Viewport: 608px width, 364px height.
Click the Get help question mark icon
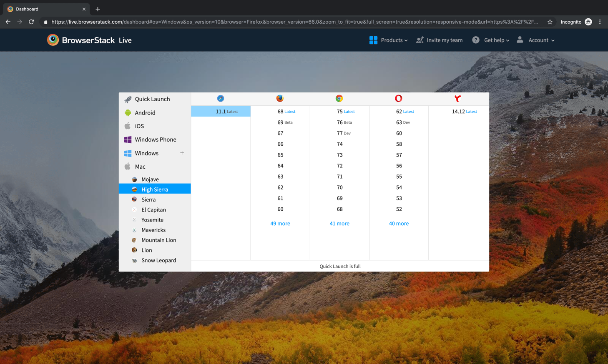tap(476, 40)
